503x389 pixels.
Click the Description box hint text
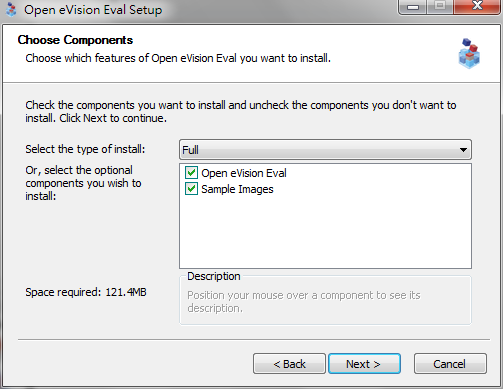(304, 302)
